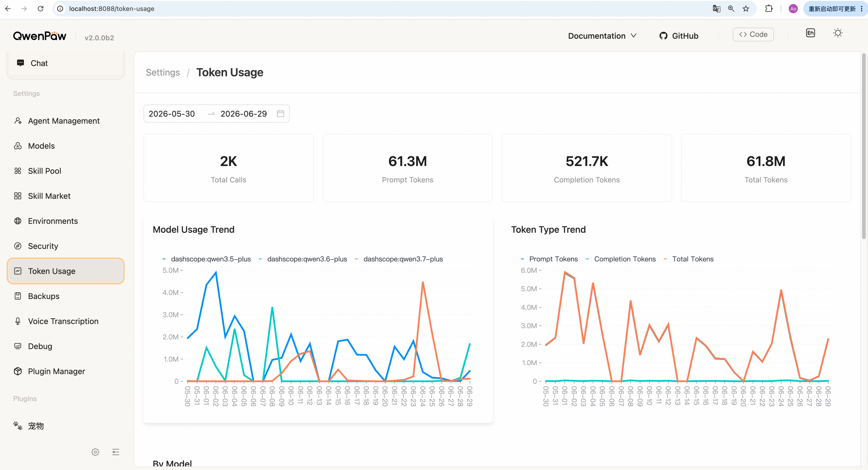The width and height of the screenshot is (868, 470).
Task: Open Voice Transcription settings
Action: pyautogui.click(x=65, y=321)
